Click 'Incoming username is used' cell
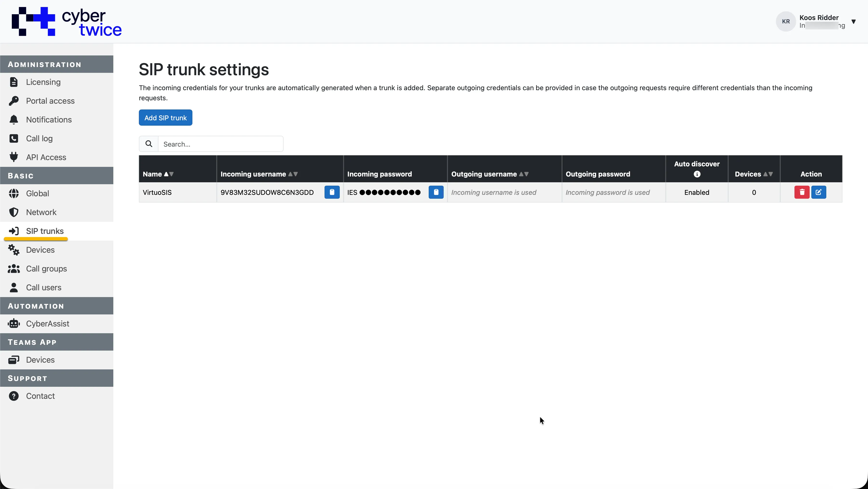Image resolution: width=868 pixels, height=489 pixels. 504,192
